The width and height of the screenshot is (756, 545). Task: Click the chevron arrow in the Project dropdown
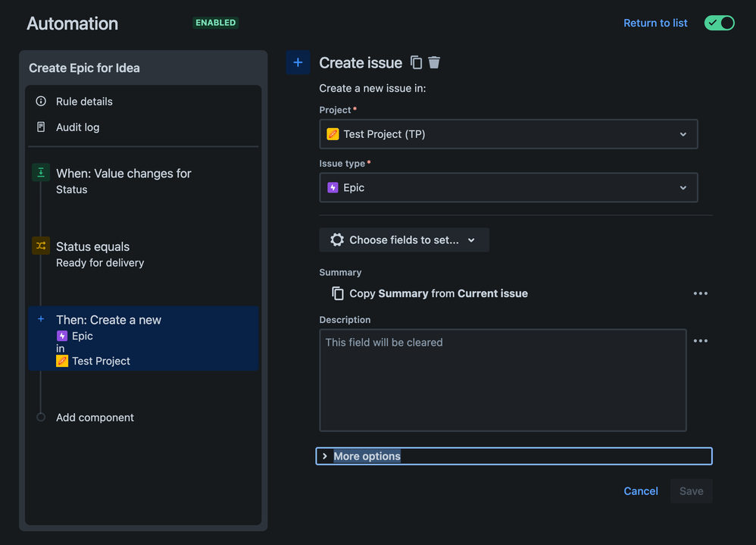pos(683,134)
